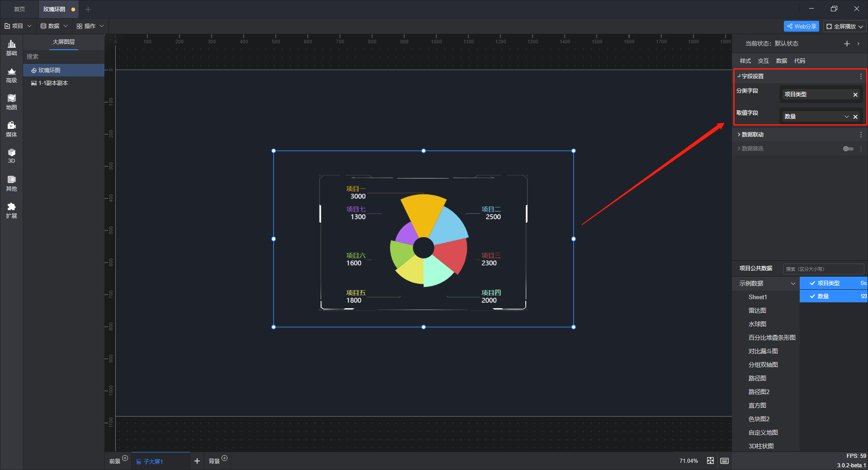Click the keyboard shortcuts icon in status bar
Image resolution: width=868 pixels, height=470 pixels.
click(724, 461)
